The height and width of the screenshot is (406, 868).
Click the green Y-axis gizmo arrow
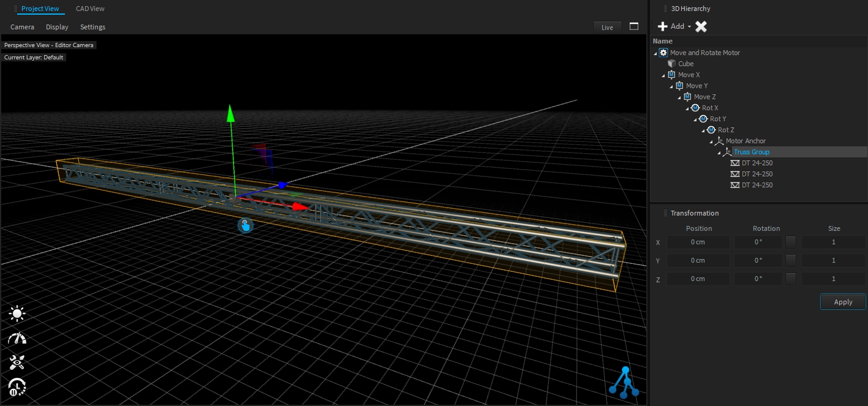[230, 114]
